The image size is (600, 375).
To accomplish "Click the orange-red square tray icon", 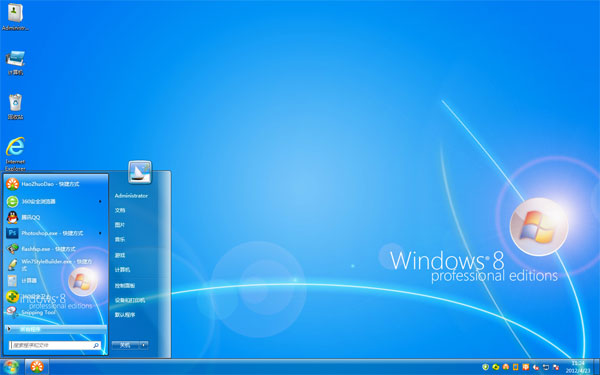I will tap(526, 367).
